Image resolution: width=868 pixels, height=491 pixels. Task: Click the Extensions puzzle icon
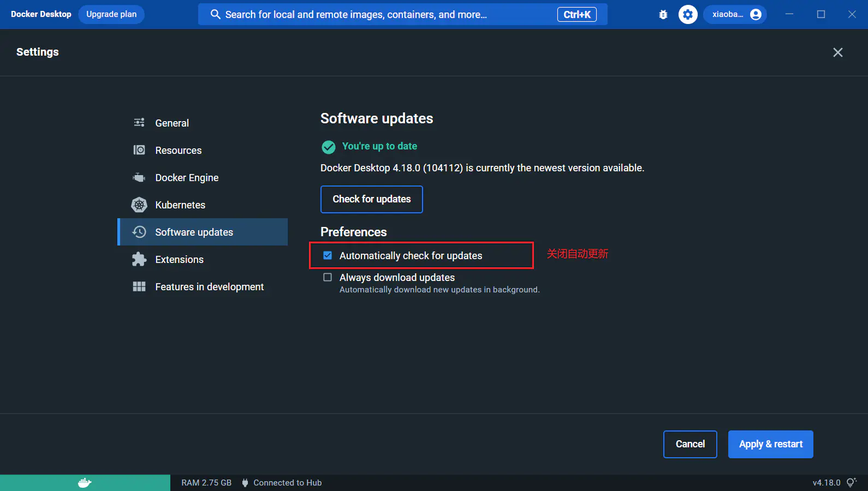(139, 259)
